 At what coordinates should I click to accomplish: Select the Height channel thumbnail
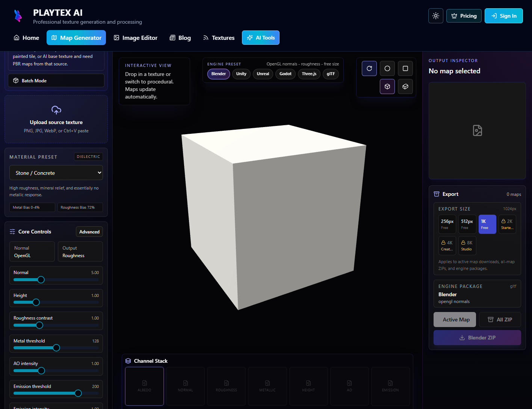(x=308, y=386)
